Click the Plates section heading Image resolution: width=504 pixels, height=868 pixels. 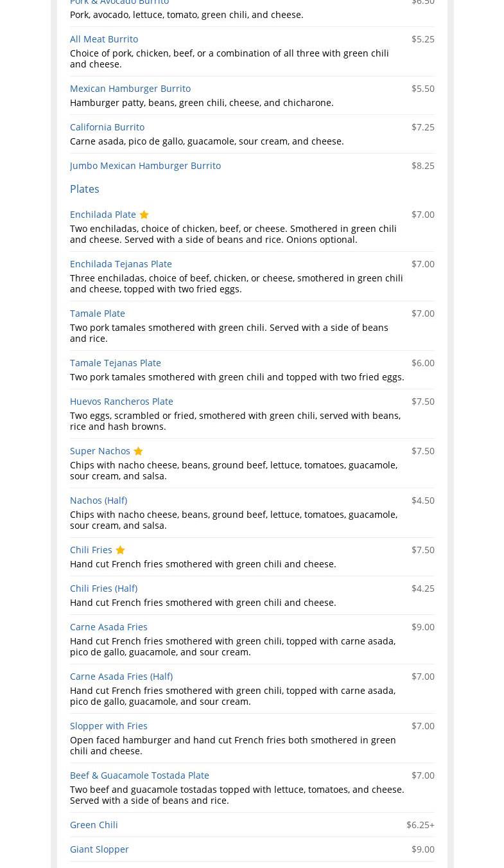(85, 189)
